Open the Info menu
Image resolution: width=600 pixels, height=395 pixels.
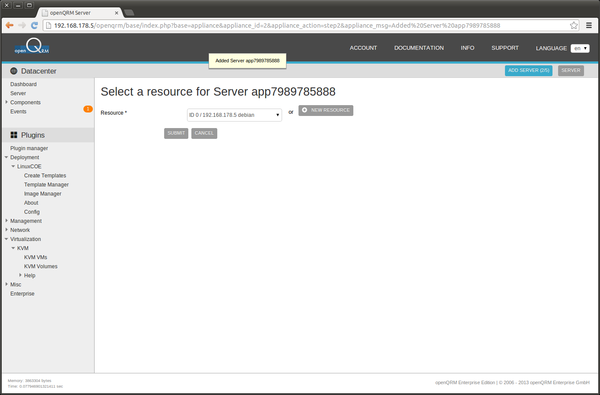click(467, 48)
